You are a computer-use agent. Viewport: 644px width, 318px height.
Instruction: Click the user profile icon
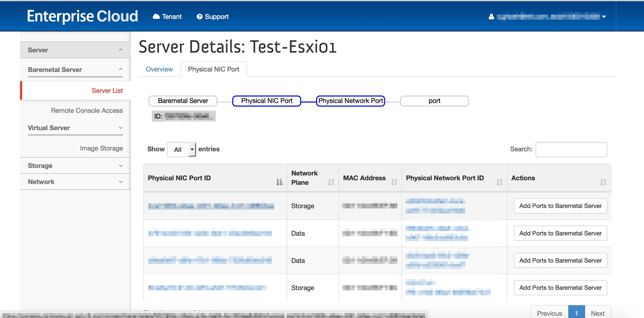click(x=491, y=17)
